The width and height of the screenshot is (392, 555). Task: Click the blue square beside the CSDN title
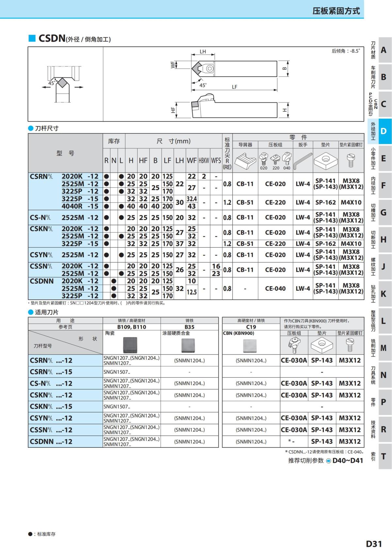(32, 38)
